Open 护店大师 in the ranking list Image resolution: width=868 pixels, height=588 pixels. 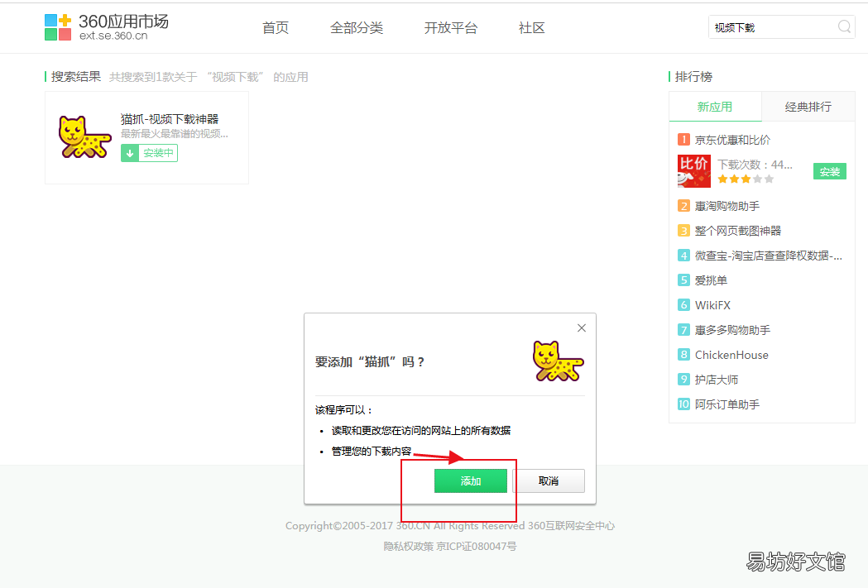click(717, 380)
